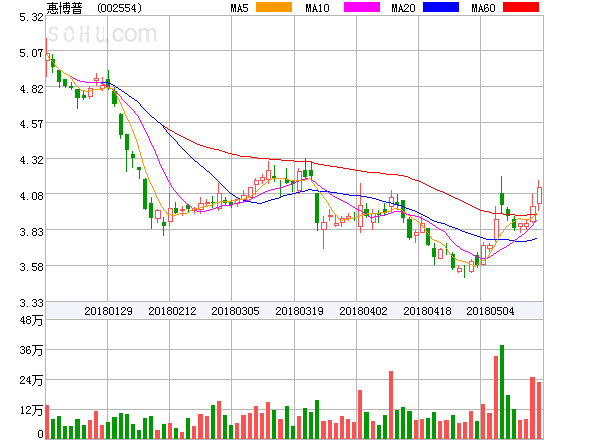This screenshot has width=600, height=440.
Task: Click the magenta MA10 legend swatch
Action: [x=362, y=7]
